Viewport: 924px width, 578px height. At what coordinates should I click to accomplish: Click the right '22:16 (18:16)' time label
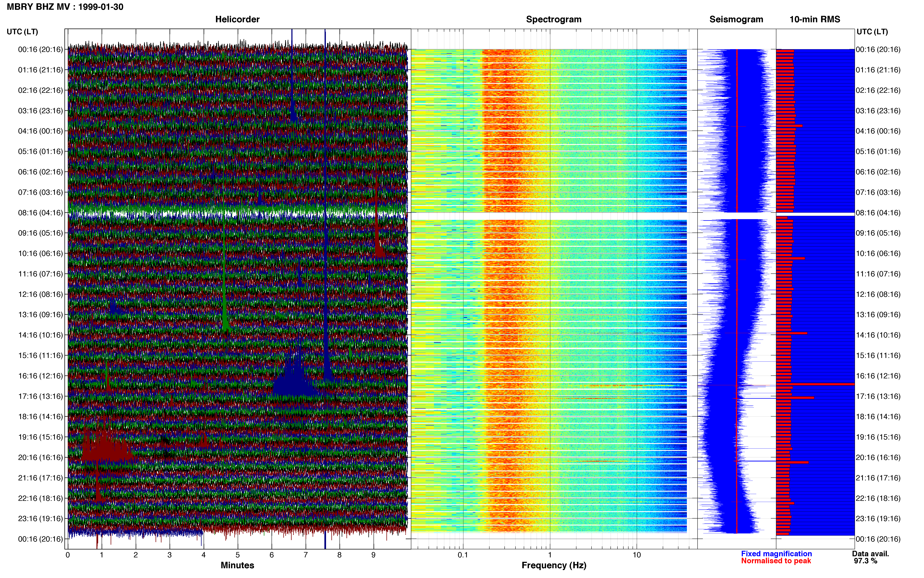tap(878, 498)
